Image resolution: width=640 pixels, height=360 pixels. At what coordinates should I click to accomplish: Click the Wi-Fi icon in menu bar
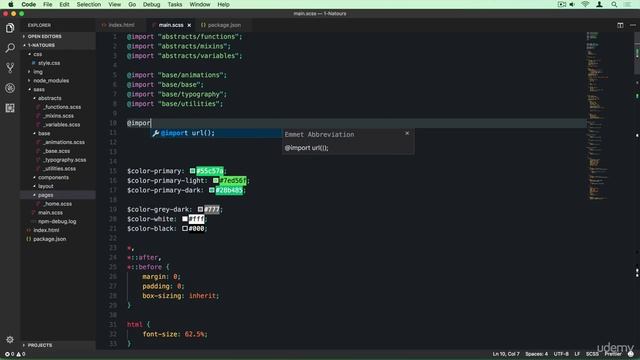point(585,4)
